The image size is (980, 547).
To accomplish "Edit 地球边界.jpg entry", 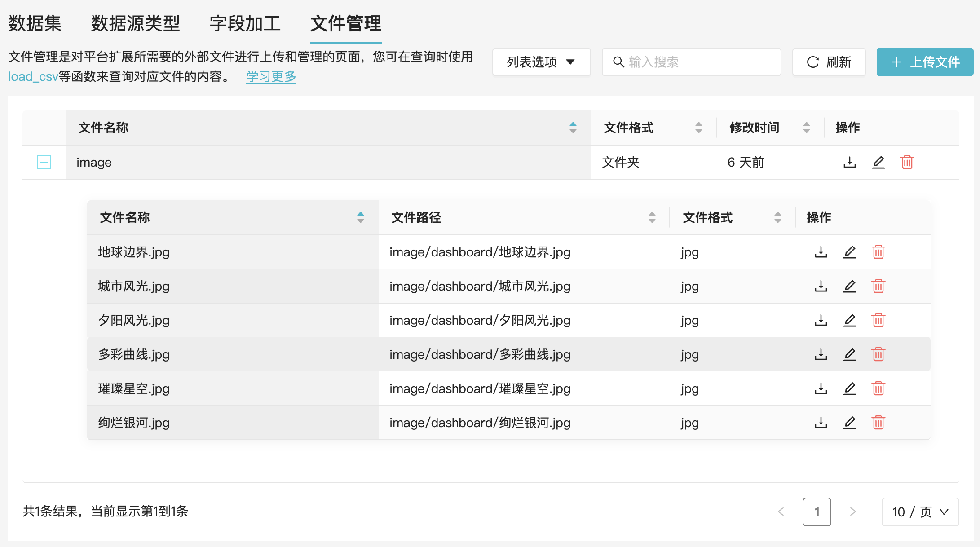I will pos(849,252).
